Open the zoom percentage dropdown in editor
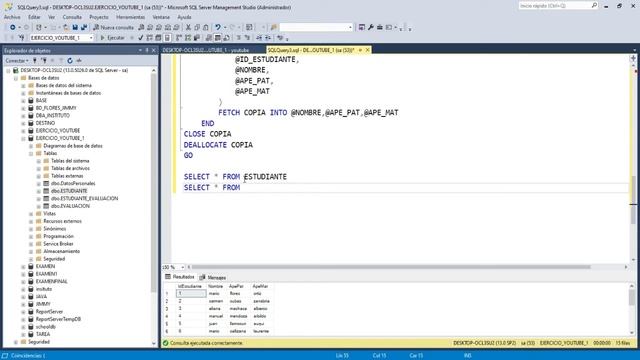The height and width of the screenshot is (360, 640). click(x=182, y=267)
